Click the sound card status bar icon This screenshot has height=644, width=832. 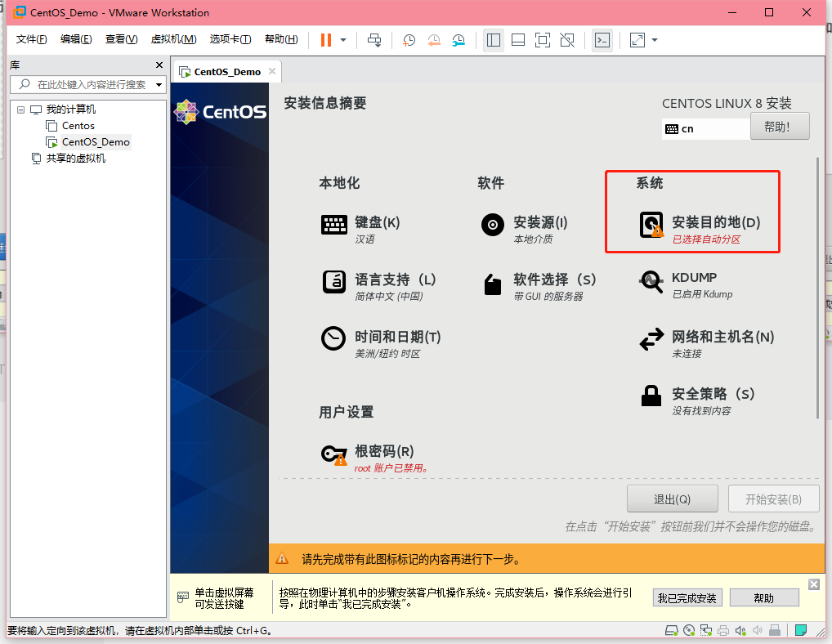[x=740, y=630]
